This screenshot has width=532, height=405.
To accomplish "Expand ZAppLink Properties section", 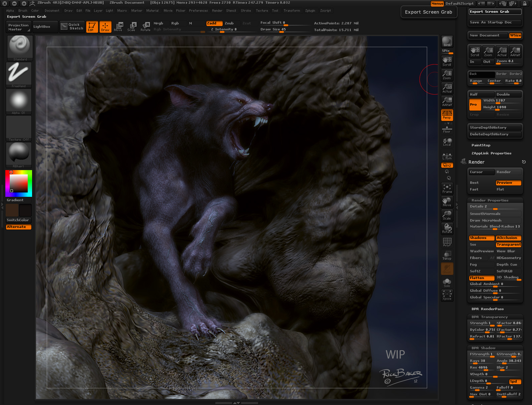I will tap(491, 153).
